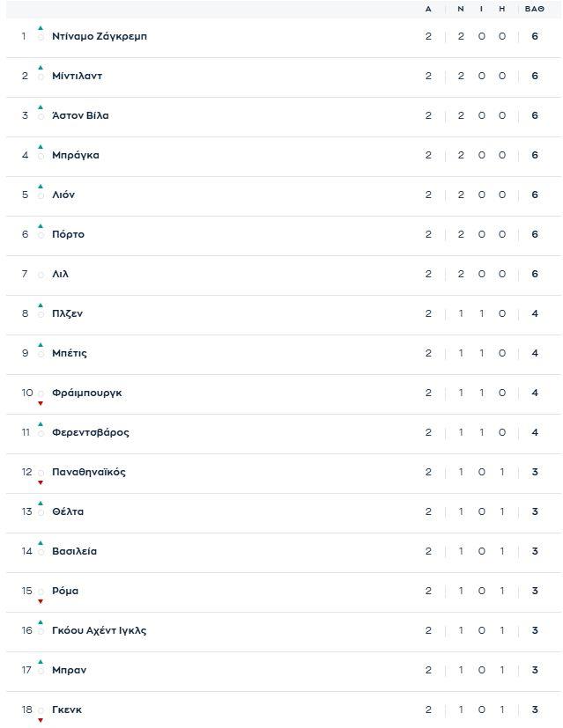Image resolution: width=563 pixels, height=728 pixels.
Task: Open the Μίντιλαντ team page
Action: click(x=77, y=76)
